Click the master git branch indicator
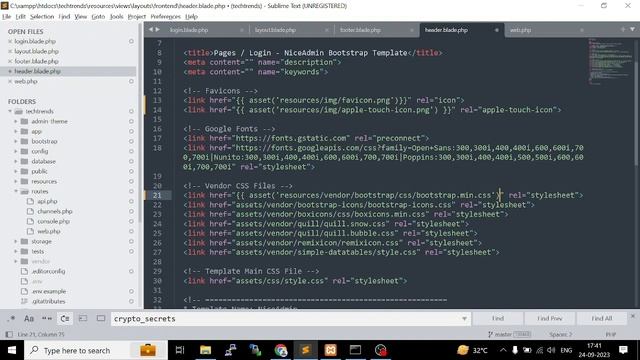 point(503,334)
